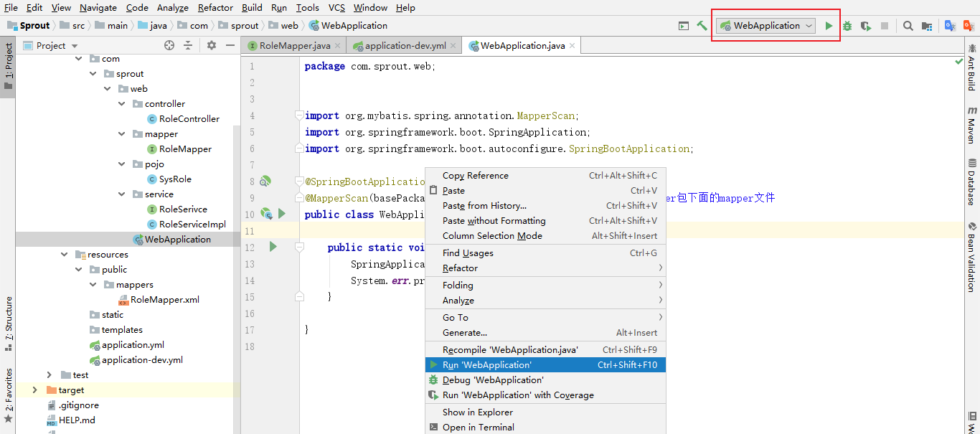The width and height of the screenshot is (980, 434).
Task: Toggle Column Selection Mode in context menu
Action: 492,236
